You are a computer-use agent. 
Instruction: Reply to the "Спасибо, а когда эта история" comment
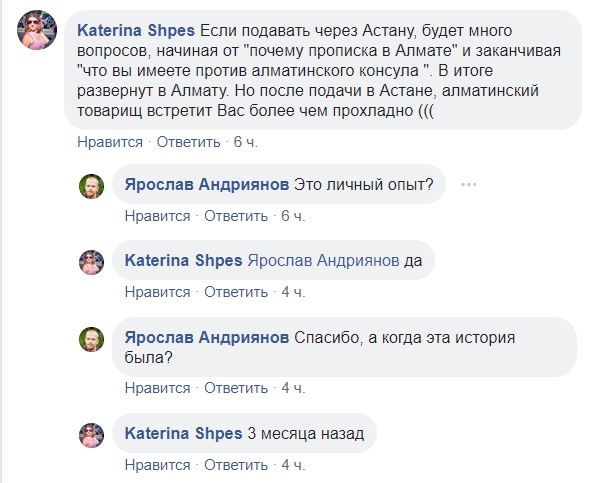pyautogui.click(x=237, y=387)
